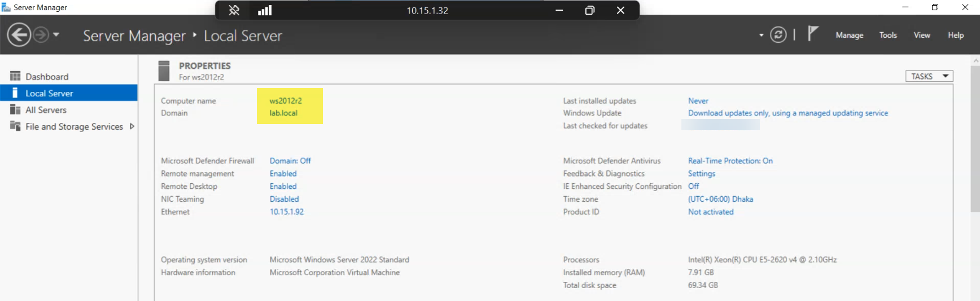Click the 7.91 GB memory value
The width and height of the screenshot is (980, 301).
click(701, 272)
